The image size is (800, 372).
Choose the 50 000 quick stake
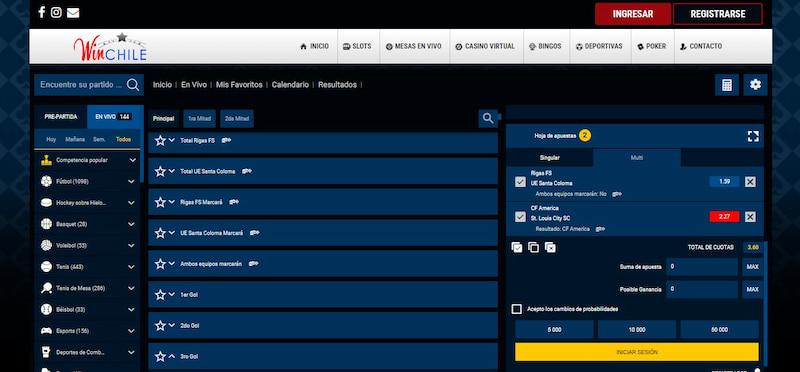tap(719, 330)
